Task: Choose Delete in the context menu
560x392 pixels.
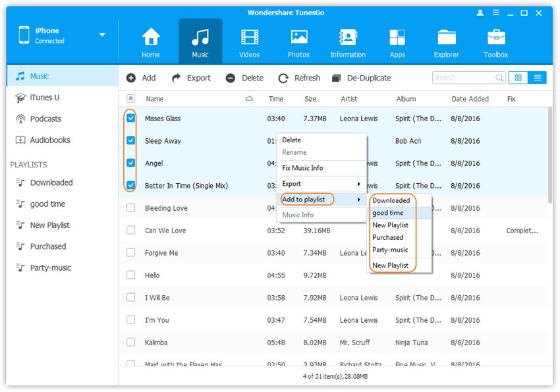Action: click(x=322, y=140)
